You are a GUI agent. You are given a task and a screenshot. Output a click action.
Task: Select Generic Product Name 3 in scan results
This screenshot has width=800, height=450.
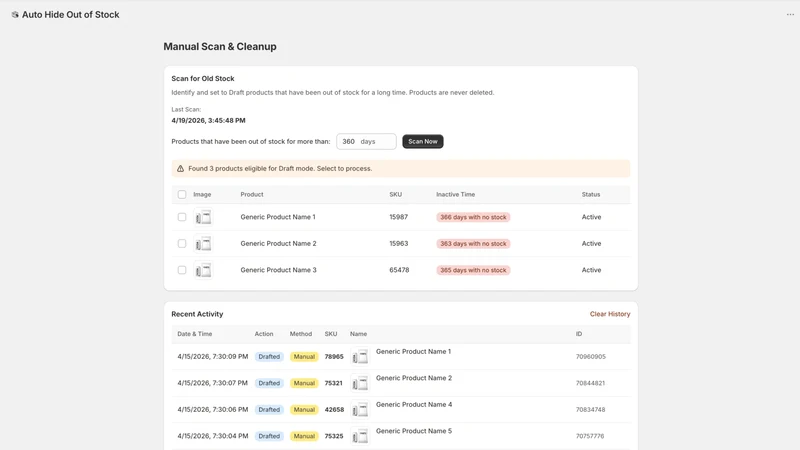279,270
